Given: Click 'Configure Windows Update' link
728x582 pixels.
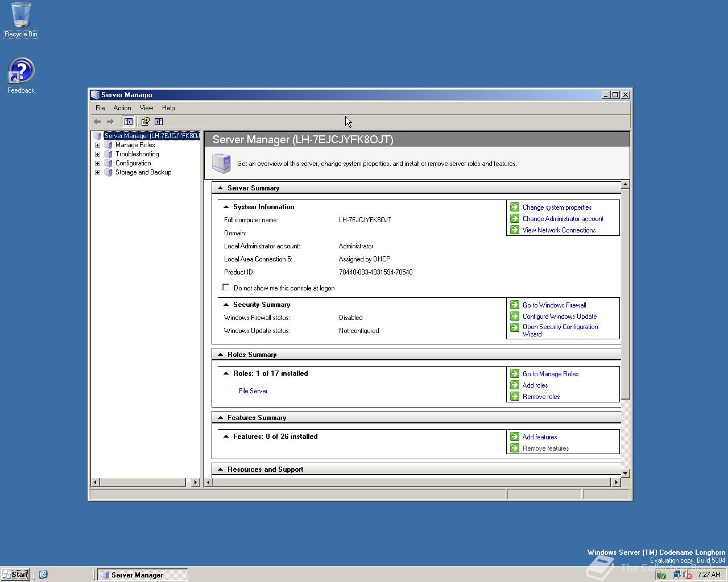Looking at the screenshot, I should (560, 317).
